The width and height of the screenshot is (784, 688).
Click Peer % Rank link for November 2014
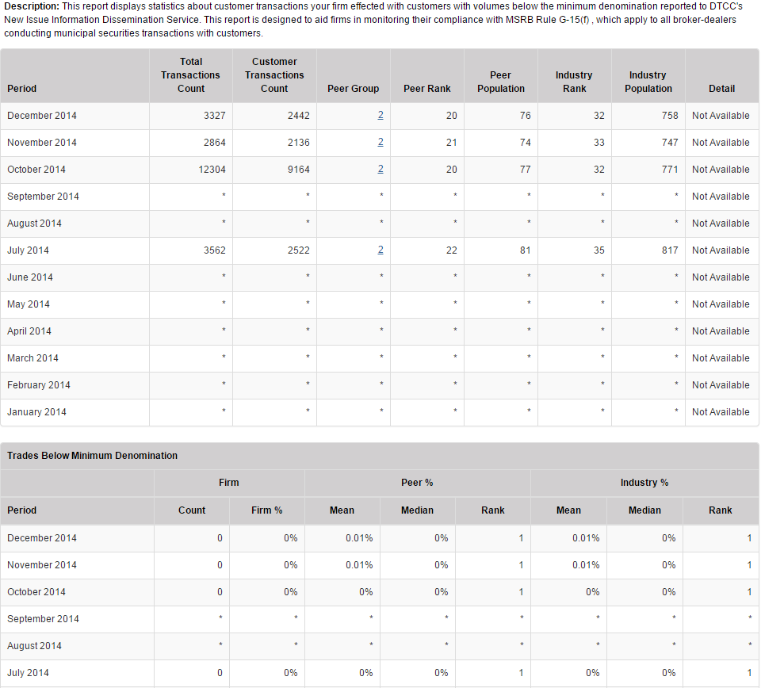(x=521, y=565)
